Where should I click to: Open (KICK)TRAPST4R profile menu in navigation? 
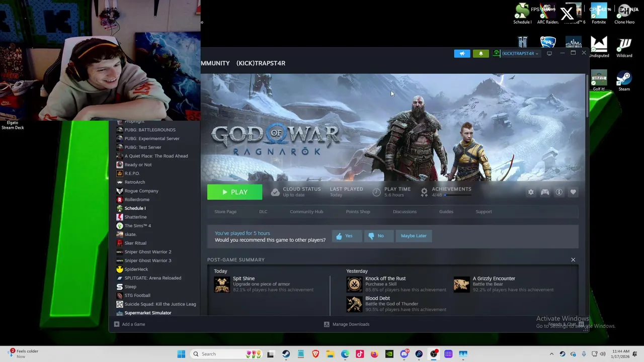tap(261, 63)
